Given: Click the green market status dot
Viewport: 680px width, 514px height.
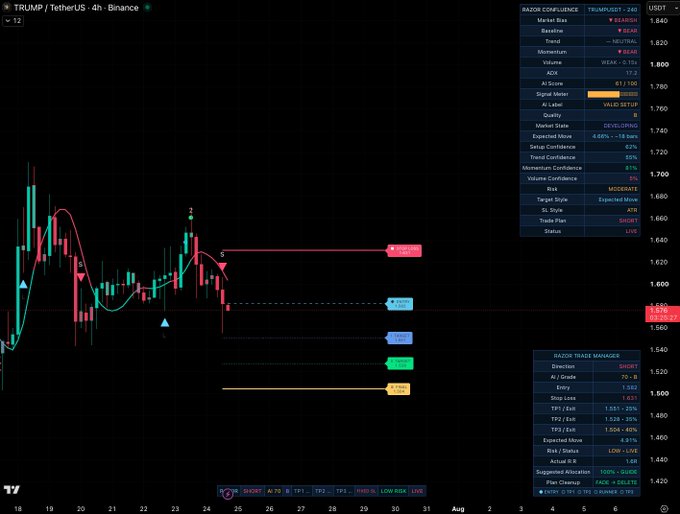Looking at the screenshot, I should 147,7.
